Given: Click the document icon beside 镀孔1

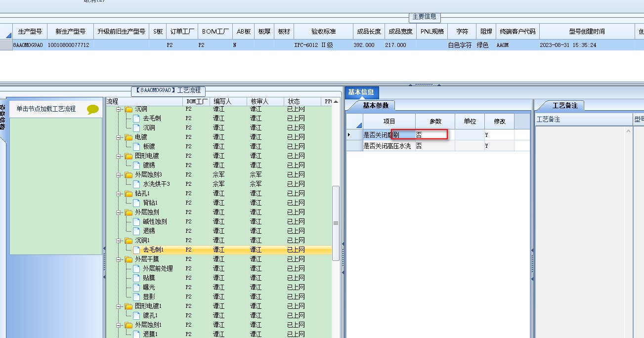Looking at the screenshot, I should [136, 316].
